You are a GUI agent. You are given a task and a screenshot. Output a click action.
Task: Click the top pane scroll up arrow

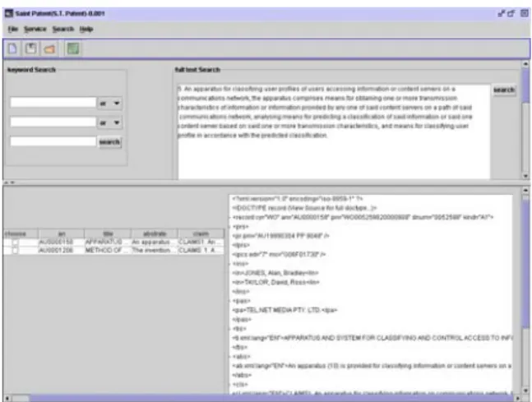click(525, 64)
